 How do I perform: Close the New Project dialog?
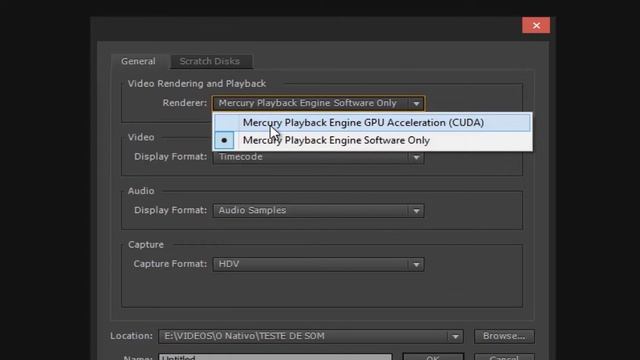(536, 25)
